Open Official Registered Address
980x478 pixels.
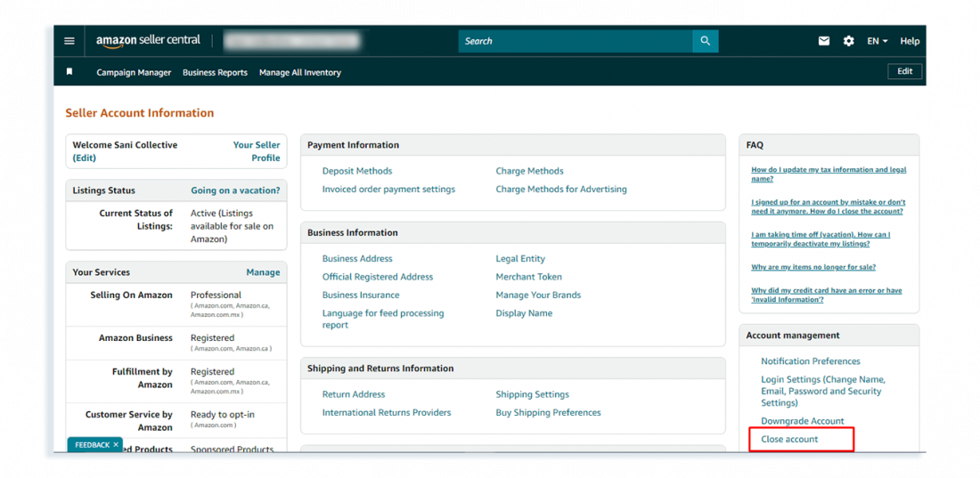point(378,277)
